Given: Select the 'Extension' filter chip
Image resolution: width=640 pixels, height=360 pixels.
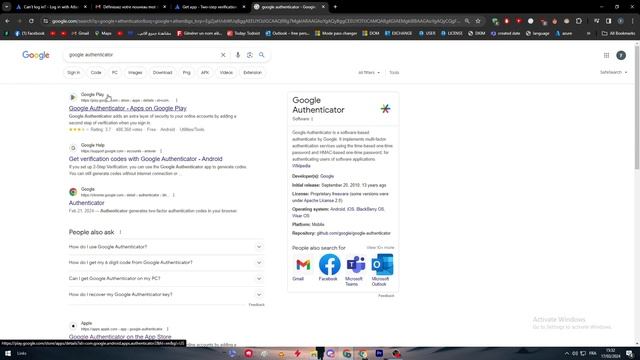Looking at the screenshot, I should click(252, 73).
